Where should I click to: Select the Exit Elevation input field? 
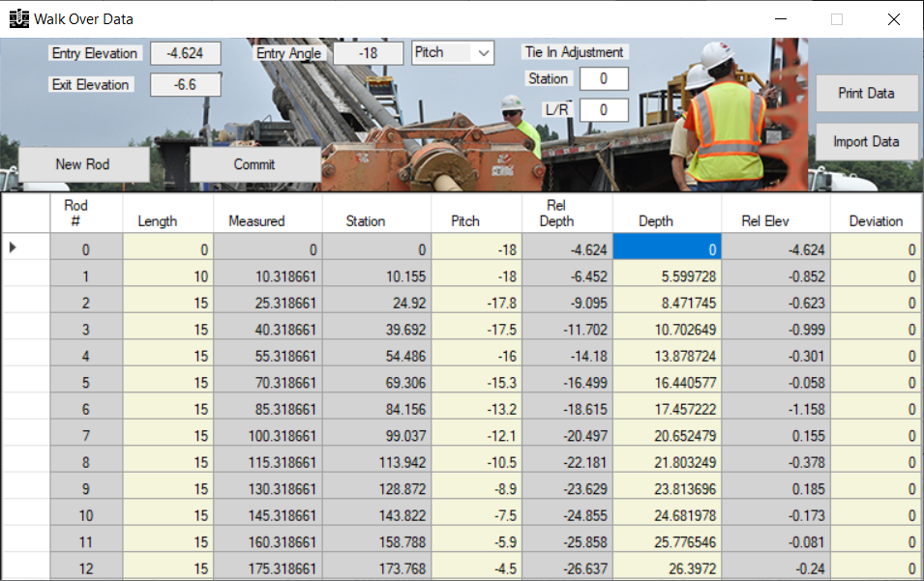point(185,85)
